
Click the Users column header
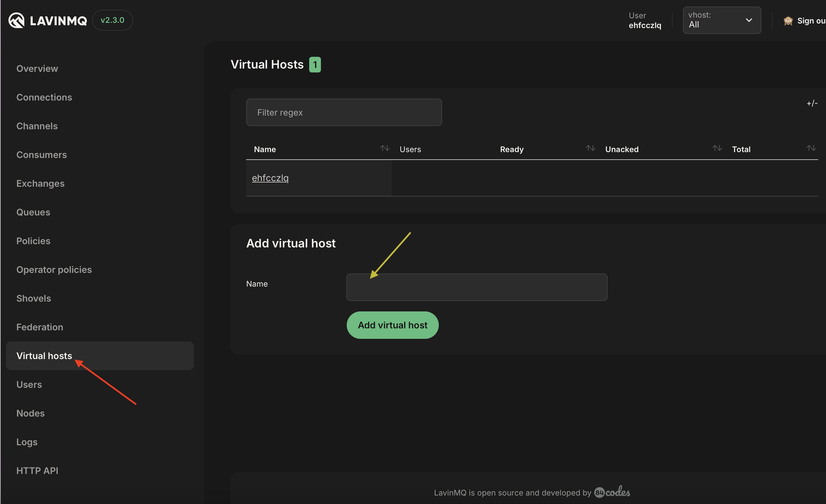click(410, 150)
